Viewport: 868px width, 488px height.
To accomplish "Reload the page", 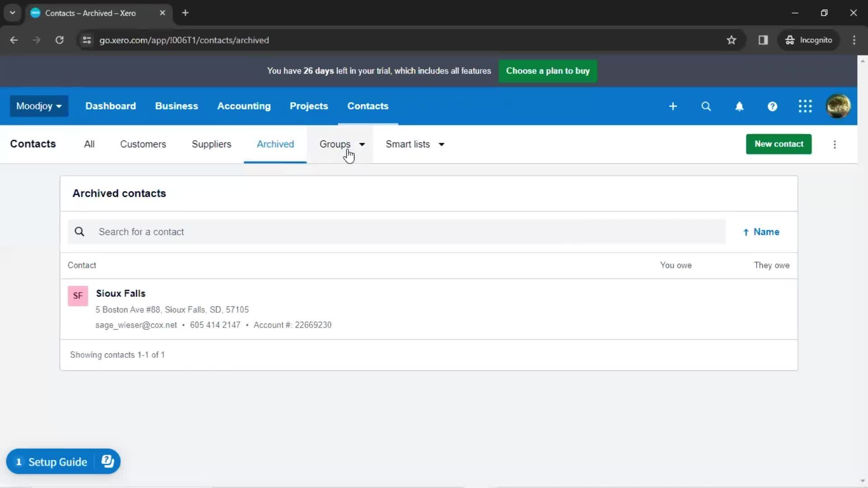I will point(59,40).
